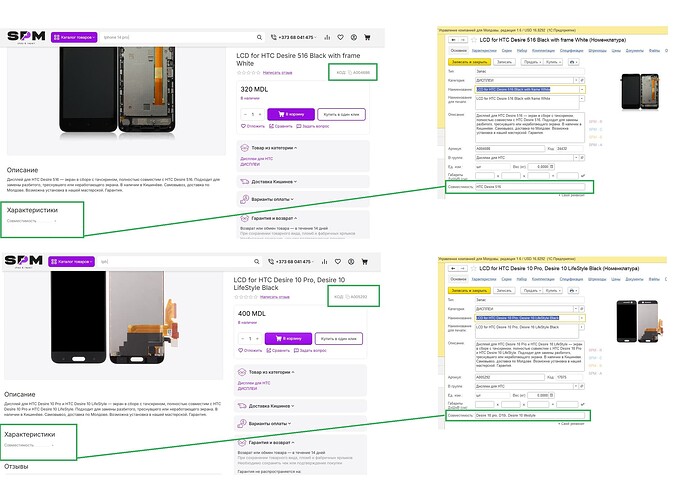Viewport: 690px width, 495px height.
Task: Click Совместимость field in Desire 516 1C form
Action: click(x=530, y=187)
